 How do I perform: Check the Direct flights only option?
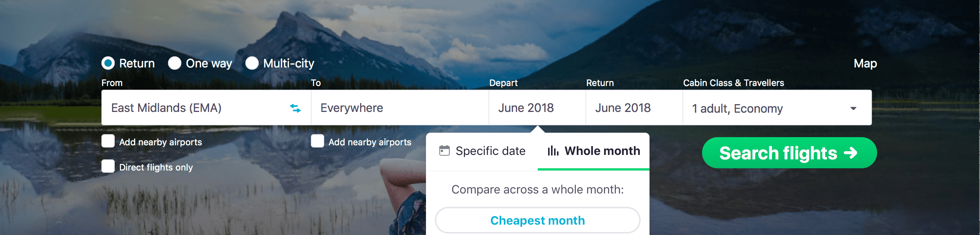point(108,166)
